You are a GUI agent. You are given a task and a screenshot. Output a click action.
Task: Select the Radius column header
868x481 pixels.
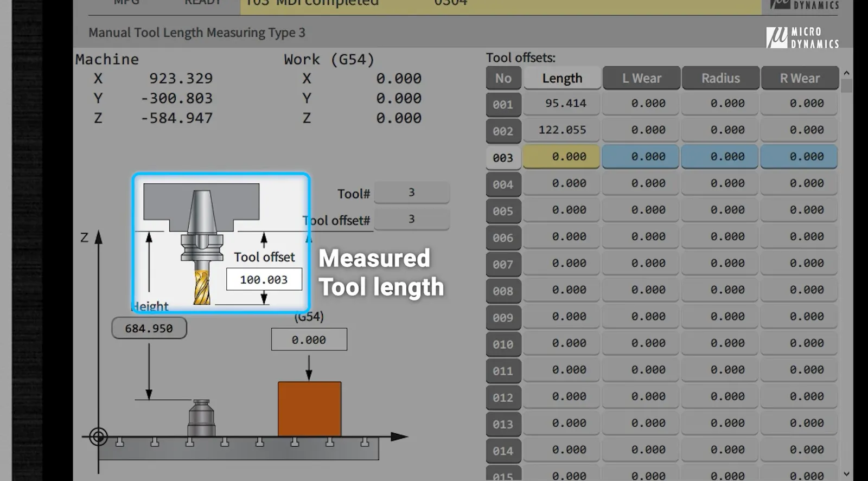720,78
